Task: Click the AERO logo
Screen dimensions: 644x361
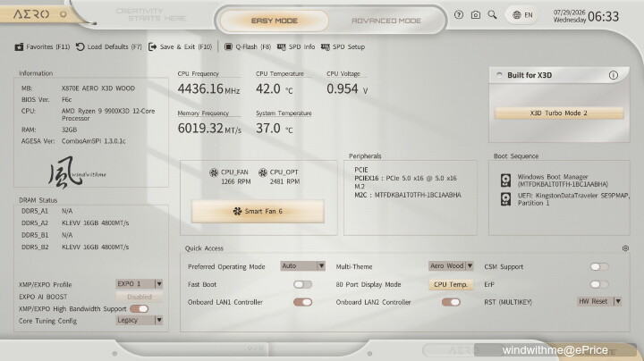Action: pyautogui.click(x=31, y=14)
